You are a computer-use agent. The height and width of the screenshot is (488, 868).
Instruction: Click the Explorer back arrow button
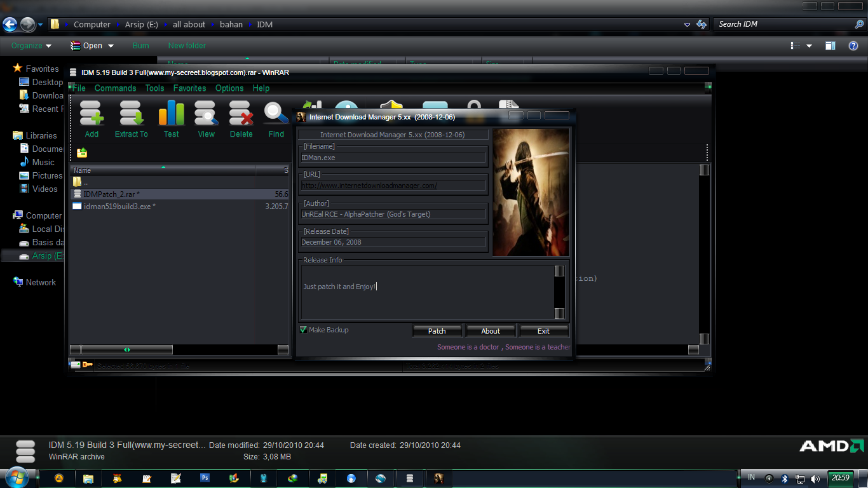(10, 25)
